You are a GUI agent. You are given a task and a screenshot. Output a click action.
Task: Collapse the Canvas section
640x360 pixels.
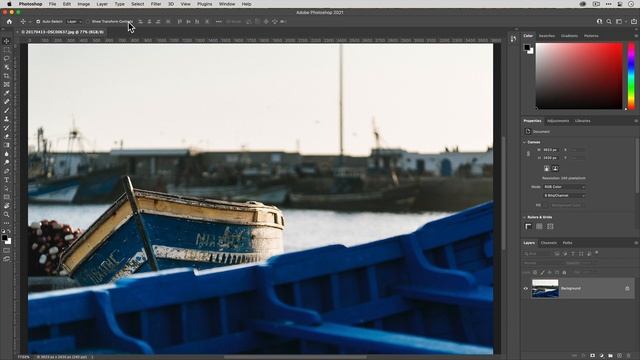tap(524, 142)
